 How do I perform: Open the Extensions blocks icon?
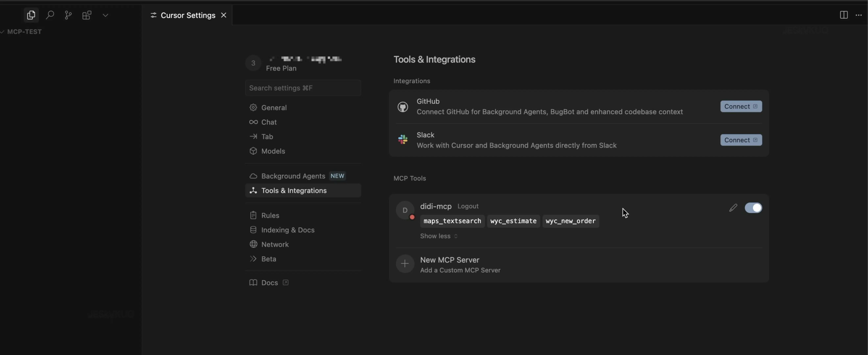(x=87, y=15)
